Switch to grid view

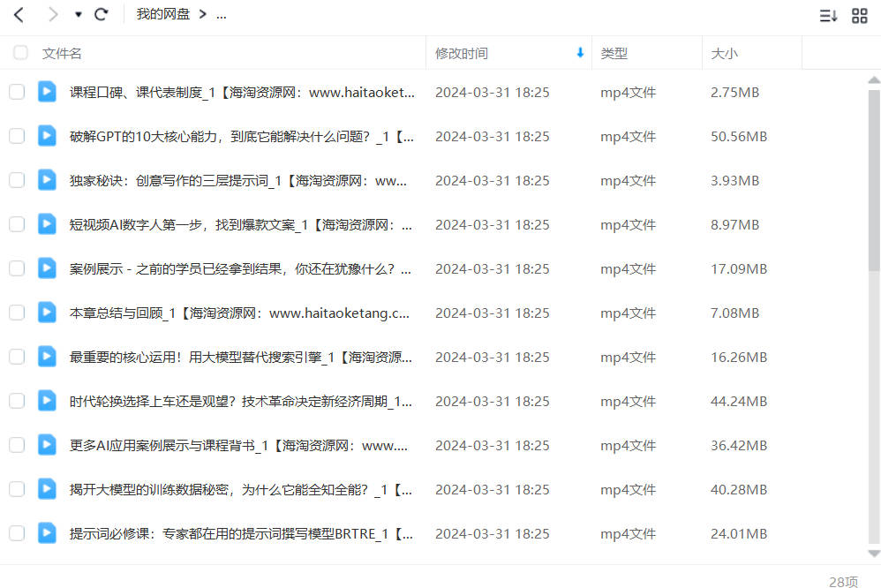(x=860, y=16)
